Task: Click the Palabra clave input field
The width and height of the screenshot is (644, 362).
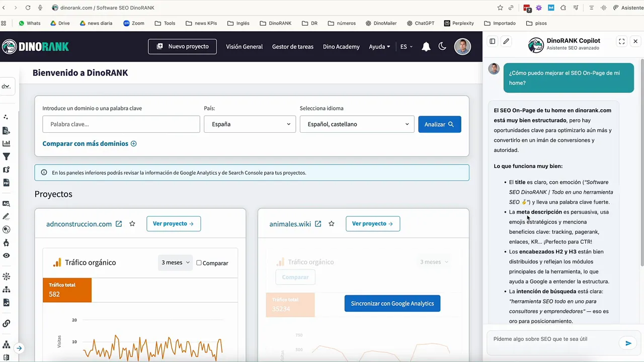Action: [x=121, y=124]
